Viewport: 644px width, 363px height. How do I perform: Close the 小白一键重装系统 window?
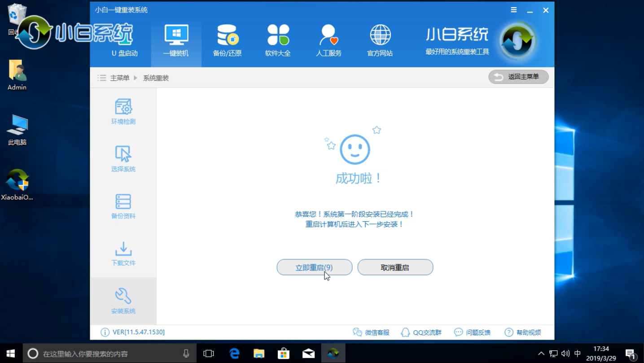pyautogui.click(x=546, y=10)
